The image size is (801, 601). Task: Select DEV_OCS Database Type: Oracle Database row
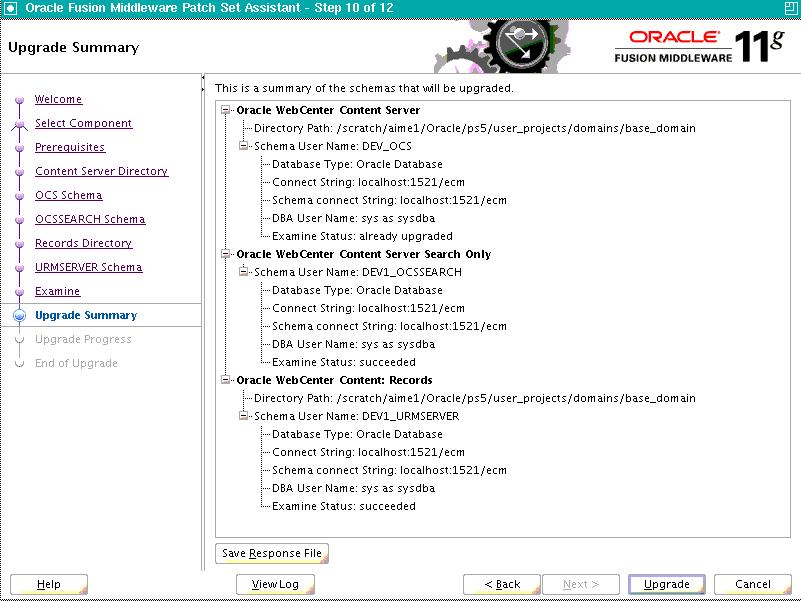coord(357,164)
